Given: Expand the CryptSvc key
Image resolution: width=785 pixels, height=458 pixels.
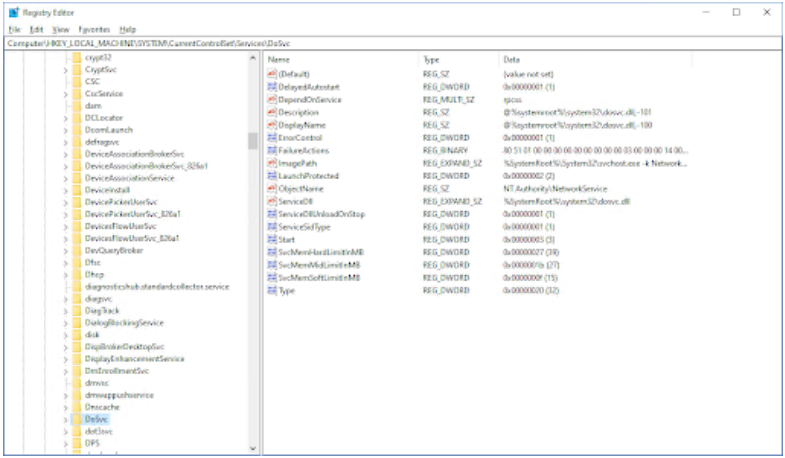Looking at the screenshot, I should pyautogui.click(x=65, y=69).
